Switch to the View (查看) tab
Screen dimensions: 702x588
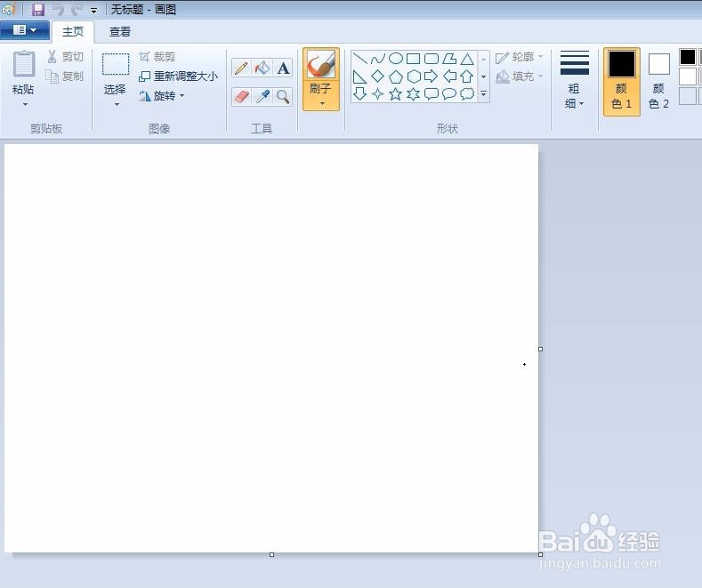pyautogui.click(x=120, y=32)
